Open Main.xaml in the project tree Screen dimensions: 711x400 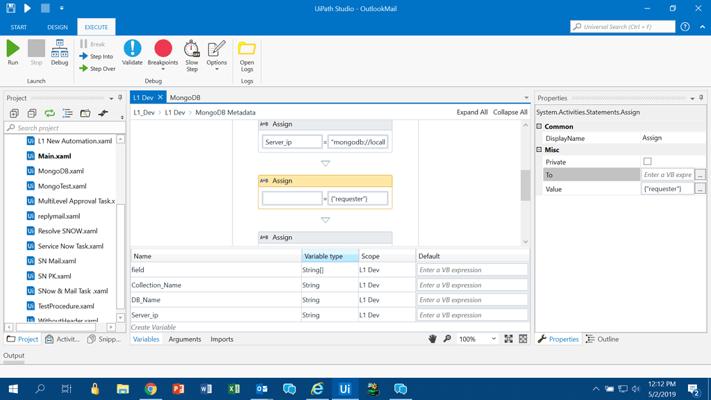point(54,156)
